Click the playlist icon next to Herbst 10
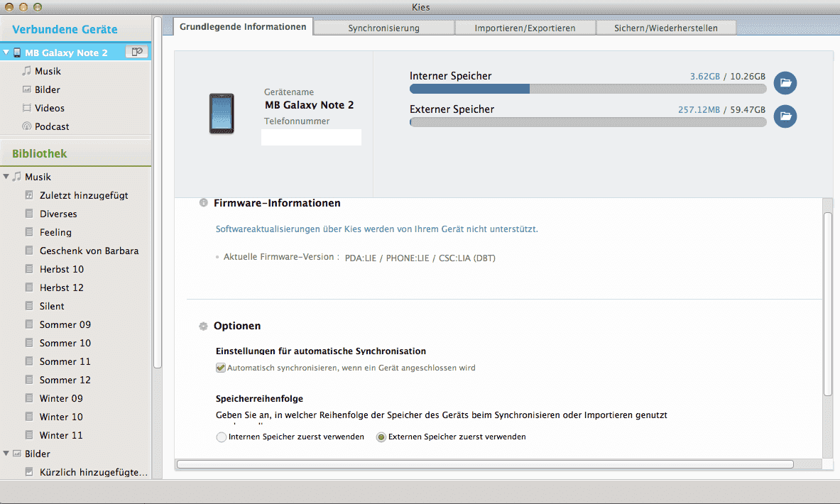840x504 pixels. pos(29,269)
